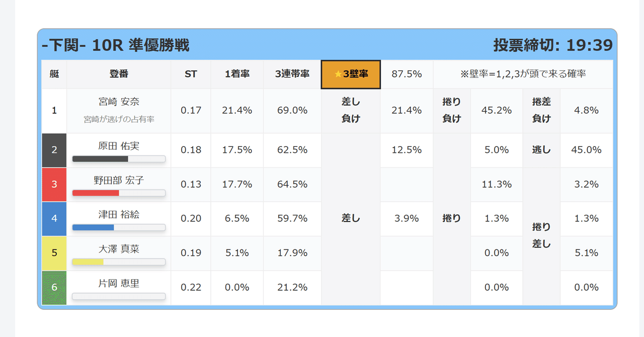Click 片岡 恵里's empty share bar
The height and width of the screenshot is (337, 644).
[x=119, y=296]
